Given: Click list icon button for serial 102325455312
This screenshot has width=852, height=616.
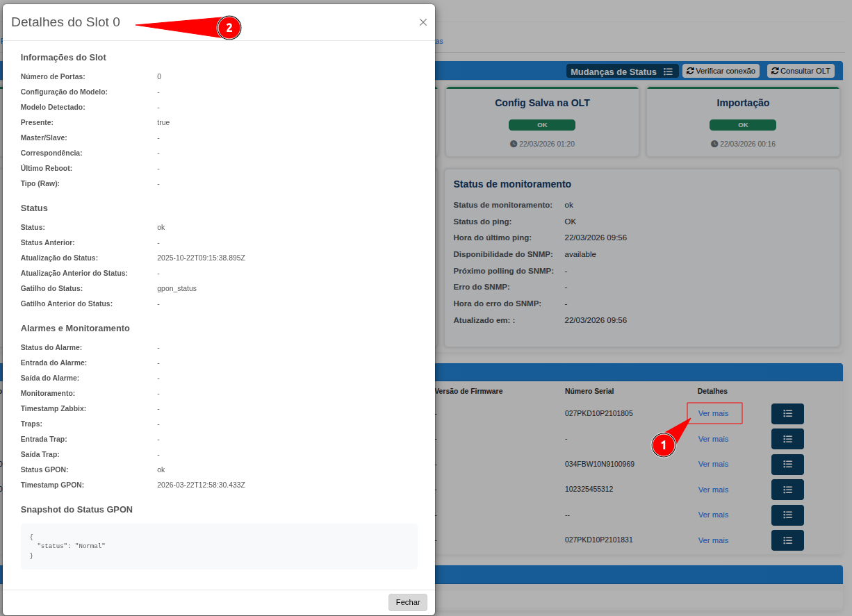Looking at the screenshot, I should point(787,490).
